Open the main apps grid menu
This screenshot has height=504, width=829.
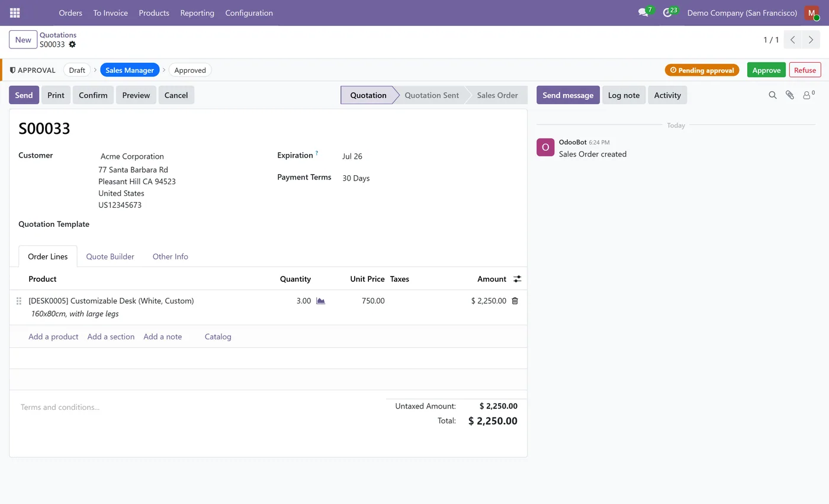click(x=15, y=12)
